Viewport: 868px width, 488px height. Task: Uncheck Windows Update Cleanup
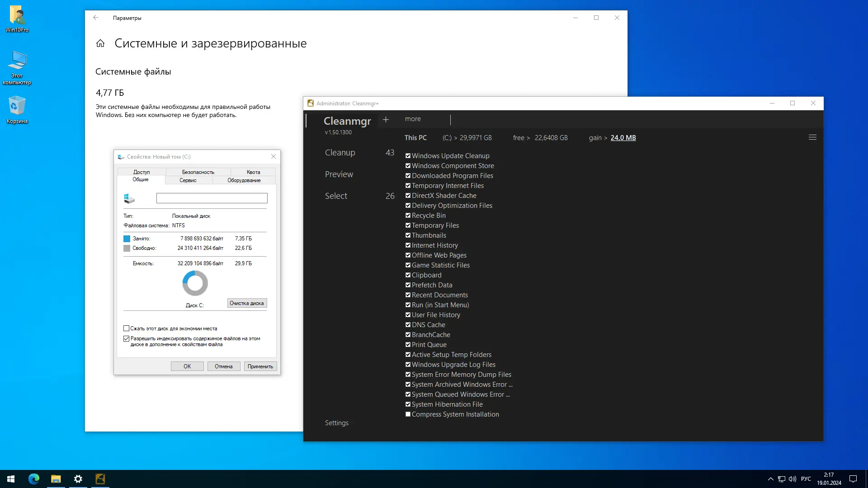(x=408, y=156)
